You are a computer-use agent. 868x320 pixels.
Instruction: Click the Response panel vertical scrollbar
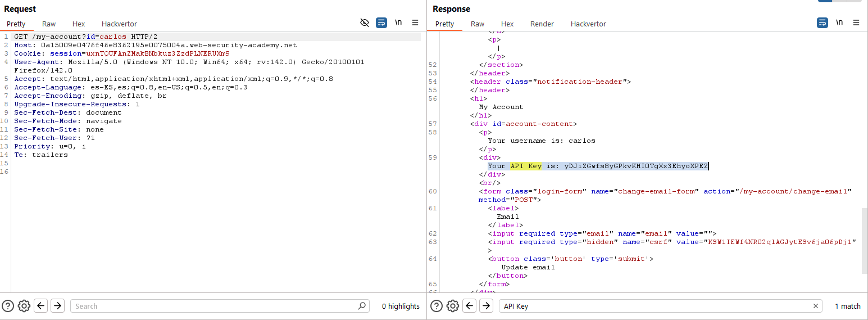click(864, 240)
